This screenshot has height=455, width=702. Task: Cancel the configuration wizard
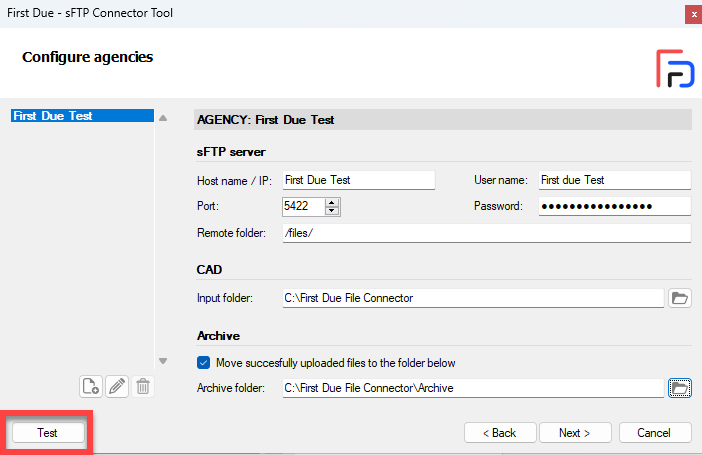point(655,433)
